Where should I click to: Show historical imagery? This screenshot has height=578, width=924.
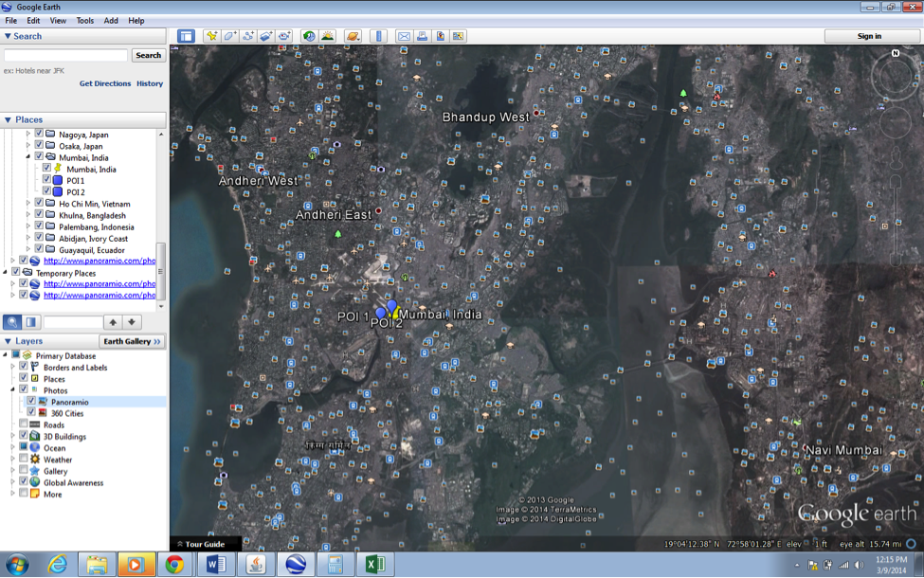click(x=310, y=35)
